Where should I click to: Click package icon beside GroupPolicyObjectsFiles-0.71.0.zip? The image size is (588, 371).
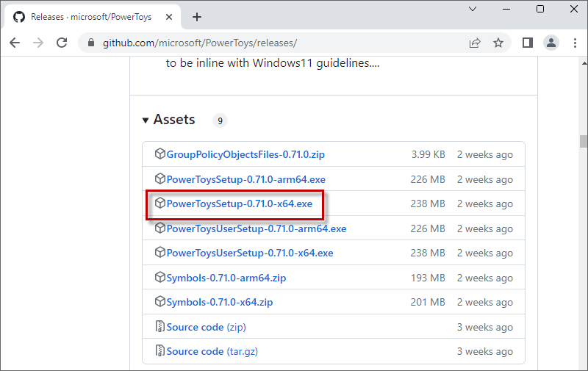[x=160, y=154]
